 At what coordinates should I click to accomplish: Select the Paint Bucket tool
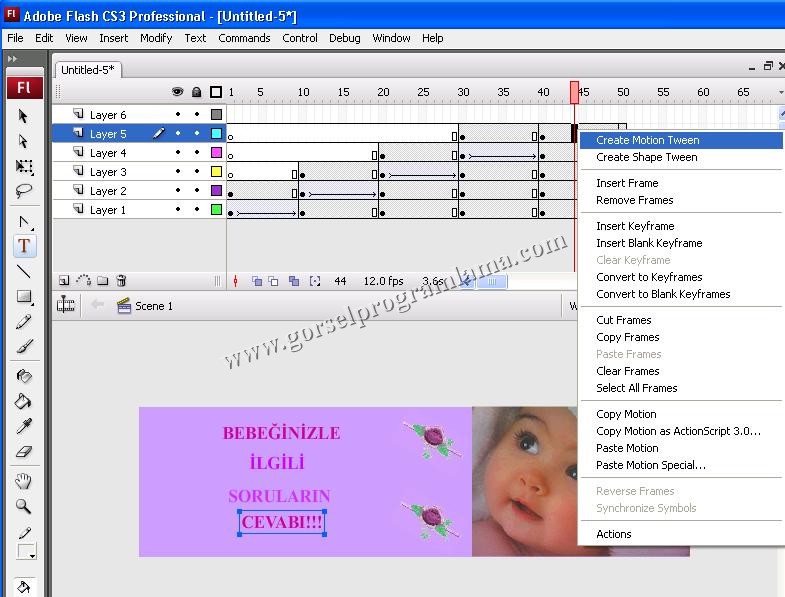[24, 401]
